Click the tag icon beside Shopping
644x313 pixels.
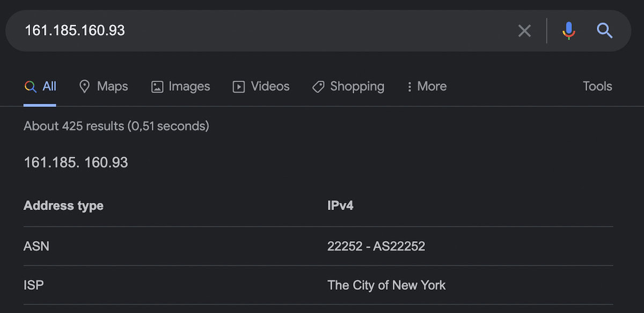pyautogui.click(x=318, y=86)
